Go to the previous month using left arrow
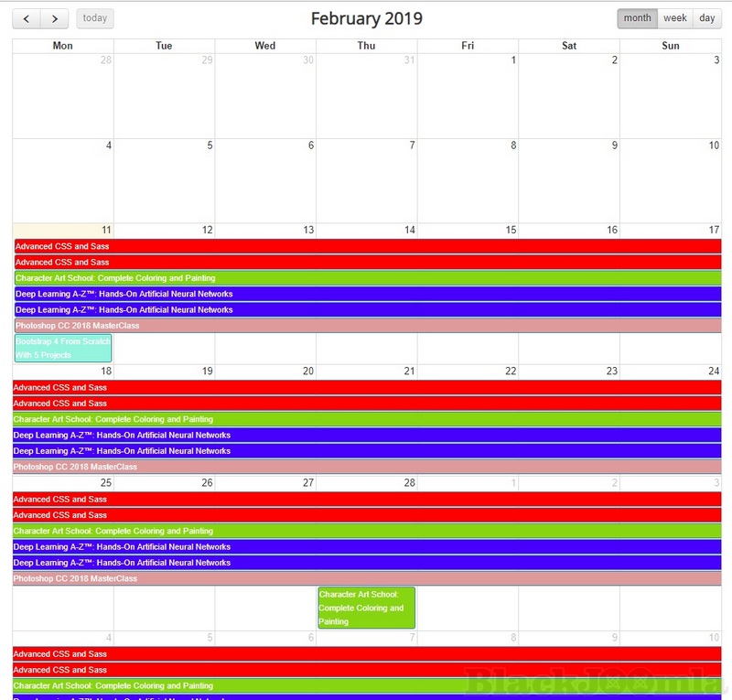Viewport: 732px width, 700px height. point(27,18)
